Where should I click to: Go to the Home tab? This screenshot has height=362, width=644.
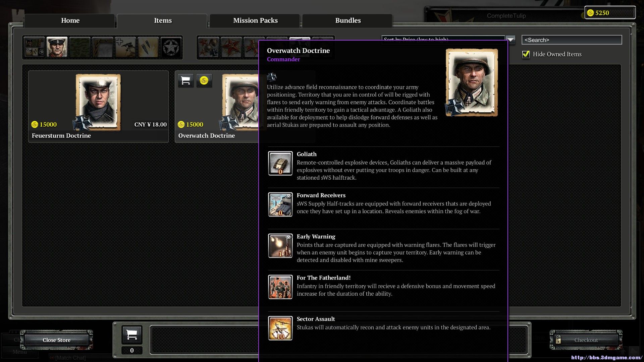coord(70,20)
